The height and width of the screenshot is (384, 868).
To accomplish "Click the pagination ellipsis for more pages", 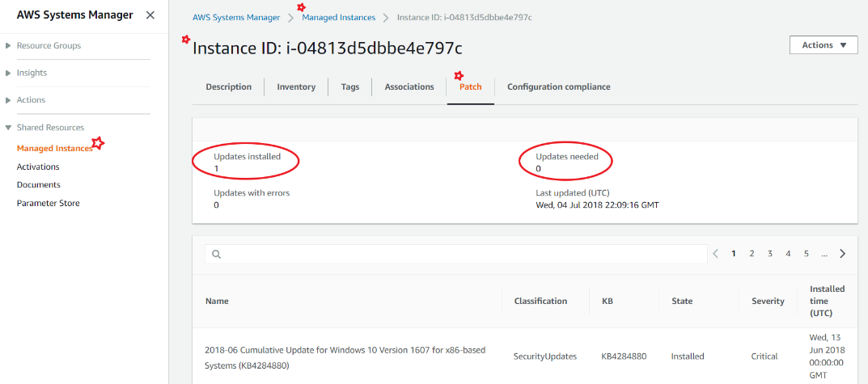I will pyautogui.click(x=824, y=254).
